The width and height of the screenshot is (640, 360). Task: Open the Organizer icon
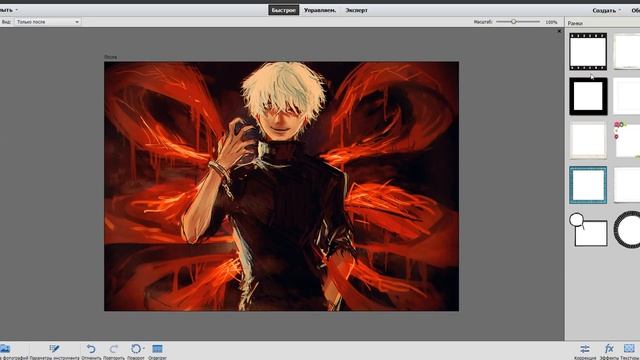pyautogui.click(x=157, y=349)
